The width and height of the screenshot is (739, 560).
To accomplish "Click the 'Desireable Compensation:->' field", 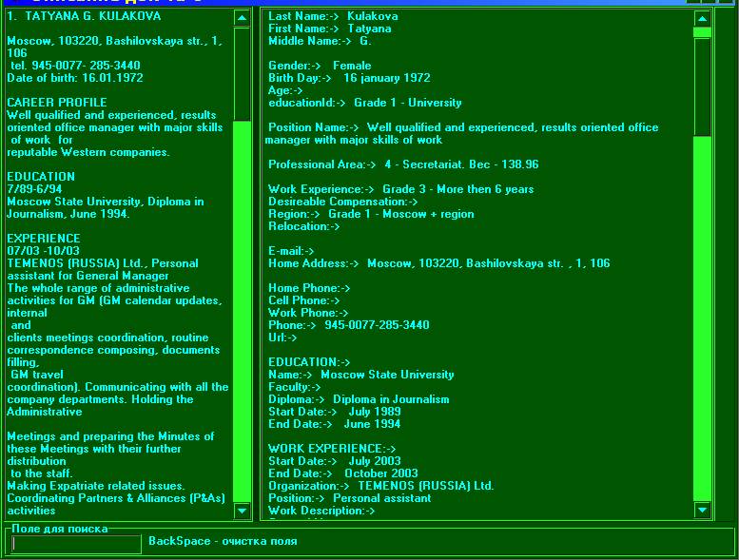I will pos(342,202).
